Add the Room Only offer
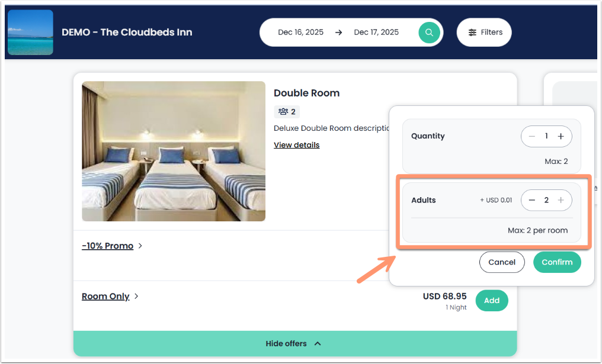This screenshot has width=602, height=364. coord(491,300)
